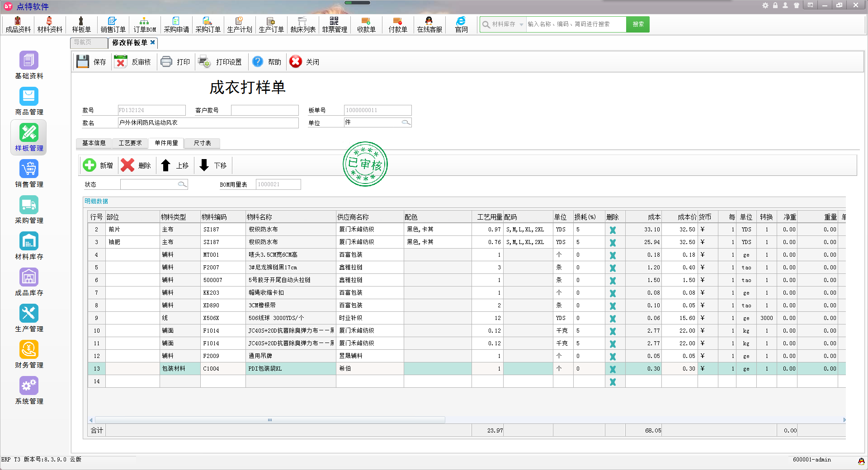Click 下移 move down button

[212, 165]
